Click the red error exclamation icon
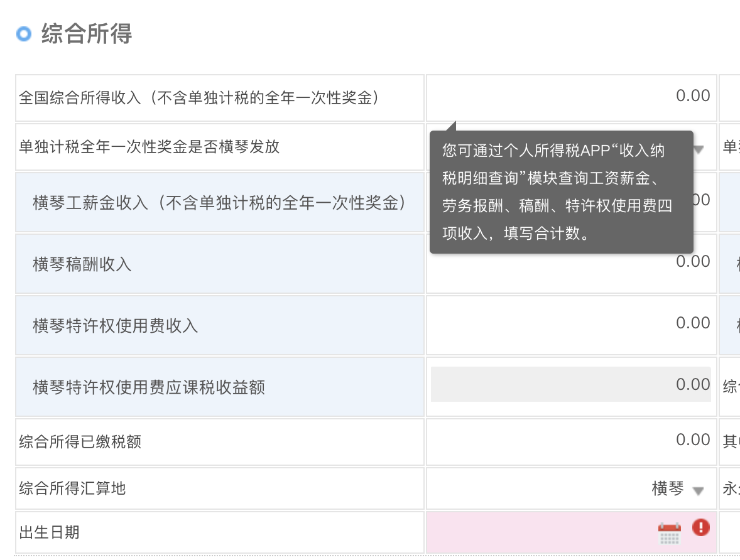This screenshot has height=560, width=740. pyautogui.click(x=700, y=527)
